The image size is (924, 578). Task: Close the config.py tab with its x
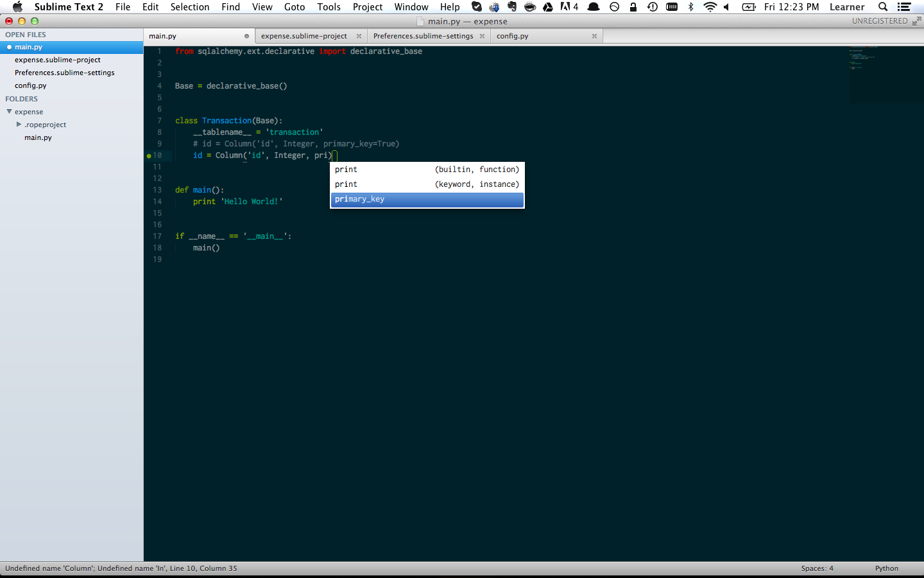[594, 36]
